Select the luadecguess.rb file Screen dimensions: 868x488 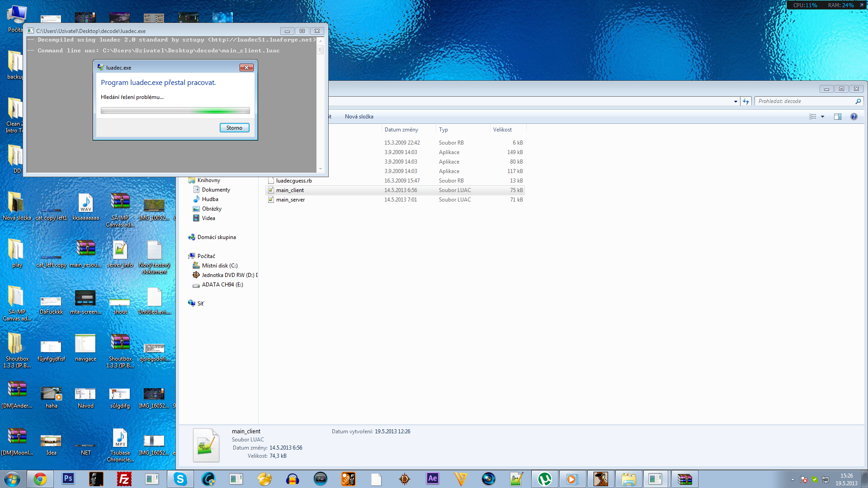(294, 181)
